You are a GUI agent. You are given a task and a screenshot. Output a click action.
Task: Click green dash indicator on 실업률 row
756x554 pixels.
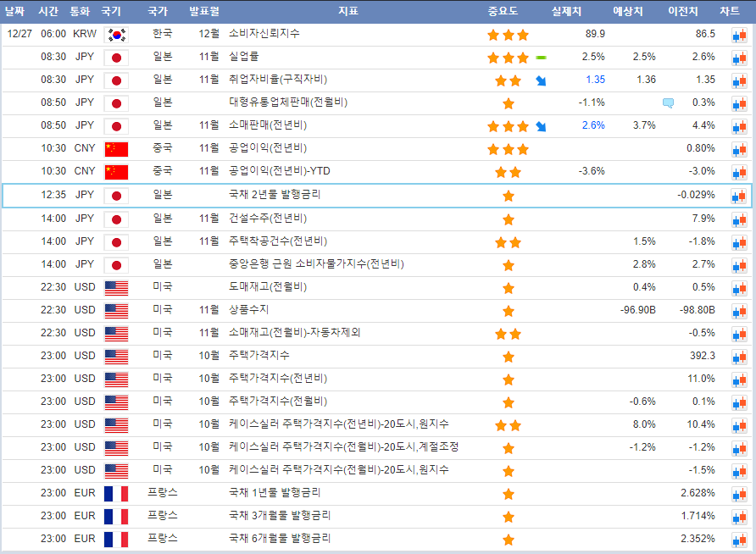click(541, 58)
